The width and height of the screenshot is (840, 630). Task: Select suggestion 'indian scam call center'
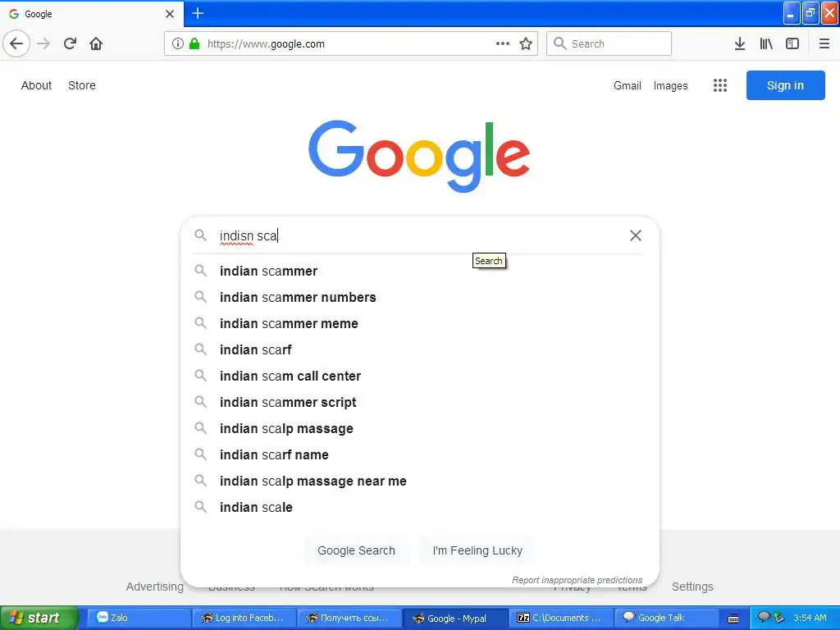[420, 376]
